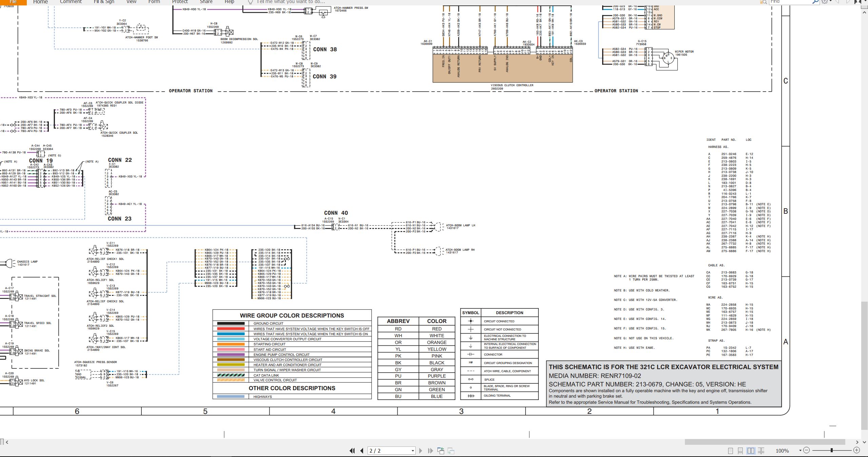Click the Tell me what you want field
Image resolution: width=868 pixels, height=457 pixels.
(x=291, y=2)
